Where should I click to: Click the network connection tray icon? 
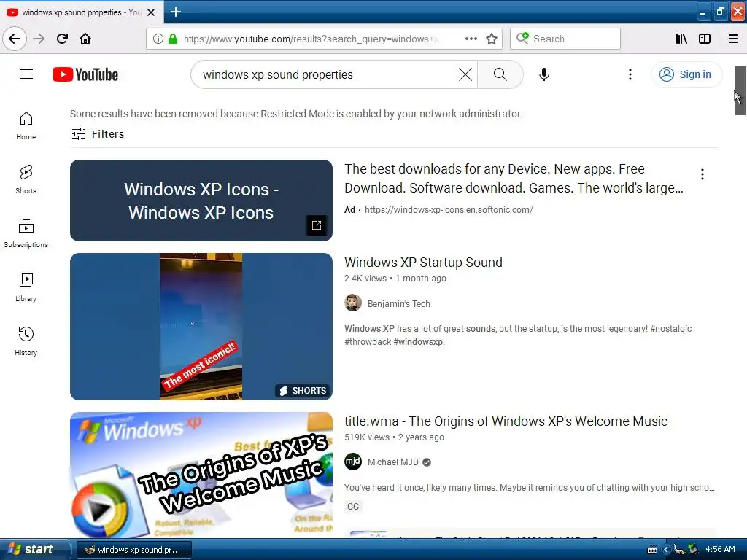(680, 550)
